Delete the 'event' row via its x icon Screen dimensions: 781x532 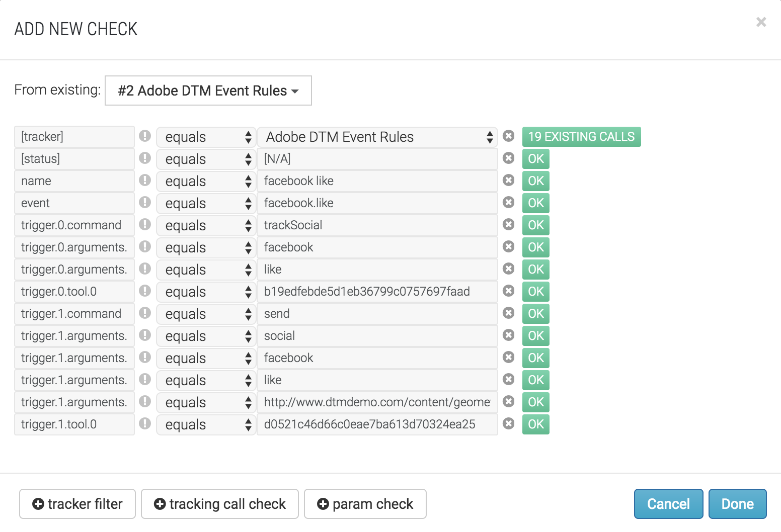(x=509, y=203)
